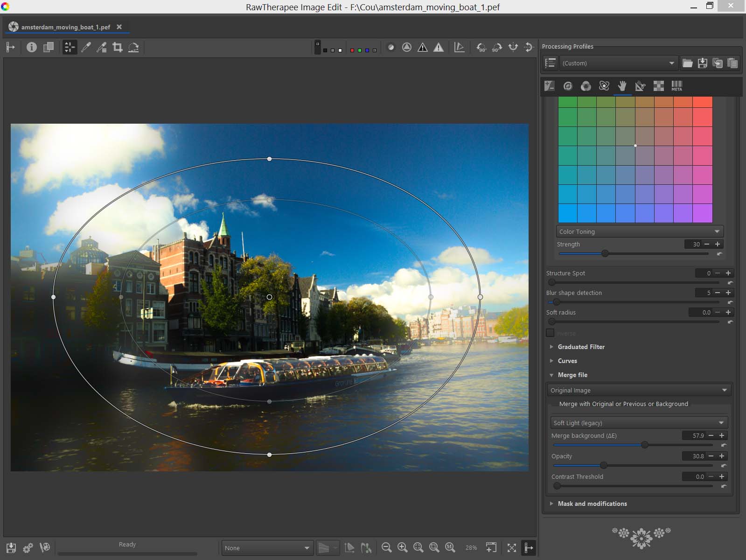Open the Soft Light (legacy) blend dropdown
Screen dimensions: 746x560
coord(638,423)
